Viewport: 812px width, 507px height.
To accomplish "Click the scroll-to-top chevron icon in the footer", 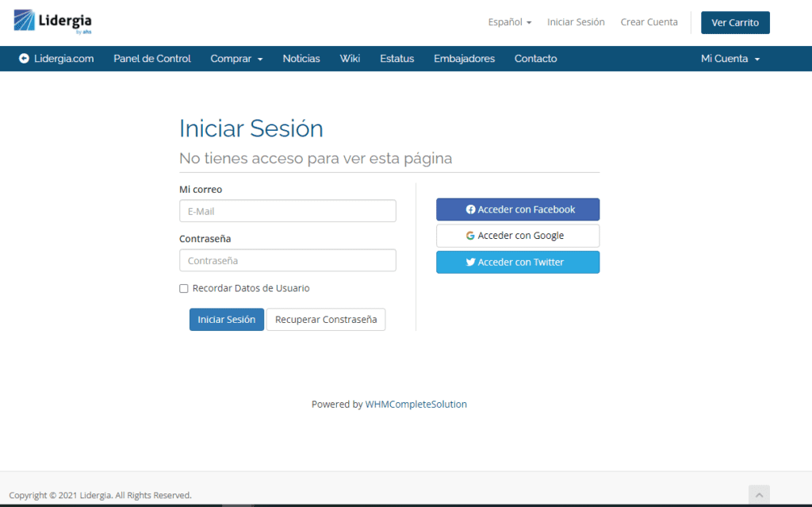I will point(759,495).
